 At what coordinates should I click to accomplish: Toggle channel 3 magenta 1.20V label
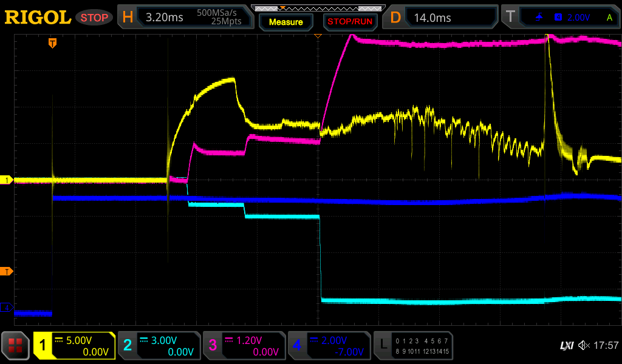(244, 346)
